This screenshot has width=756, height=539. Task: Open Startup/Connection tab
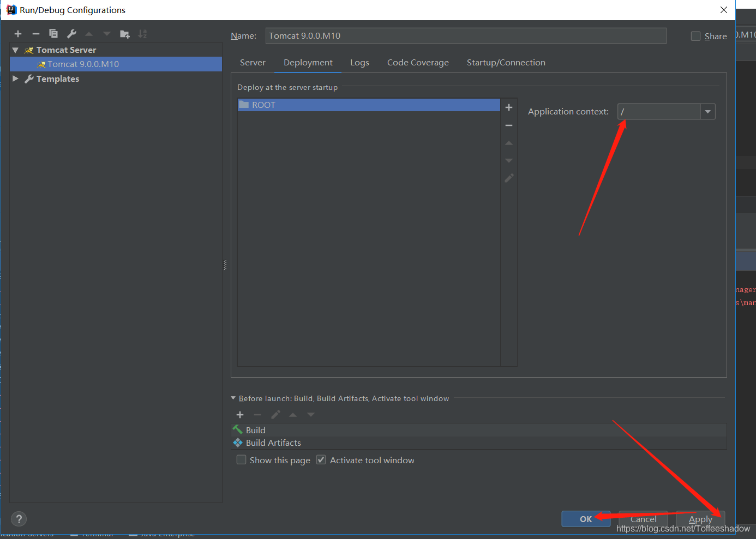tap(506, 63)
